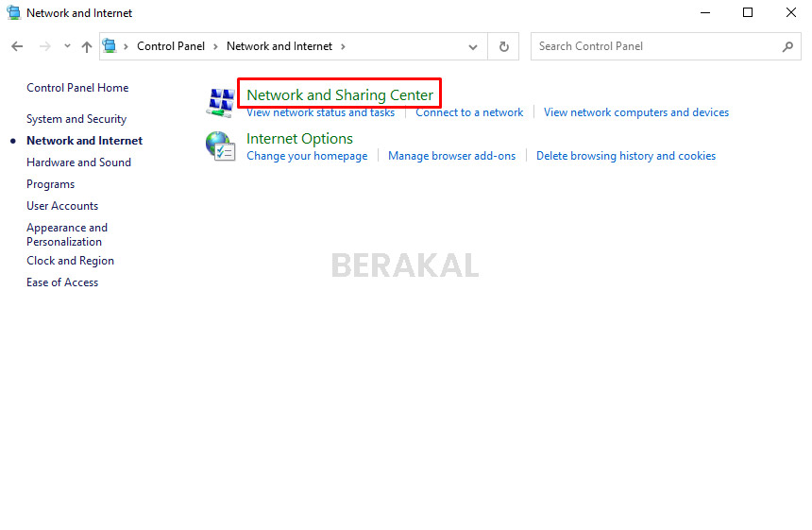The image size is (812, 530).
Task: Click Delete browsing history and cookies
Action: [x=626, y=156]
